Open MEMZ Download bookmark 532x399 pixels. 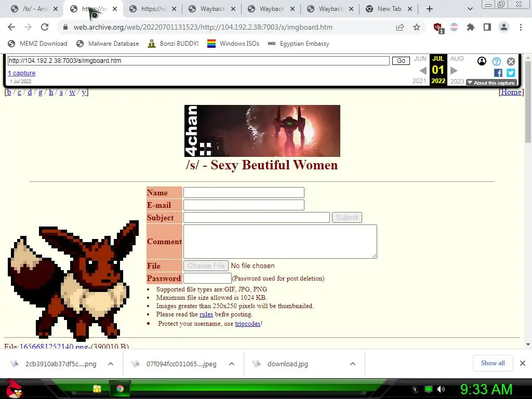[37, 44]
